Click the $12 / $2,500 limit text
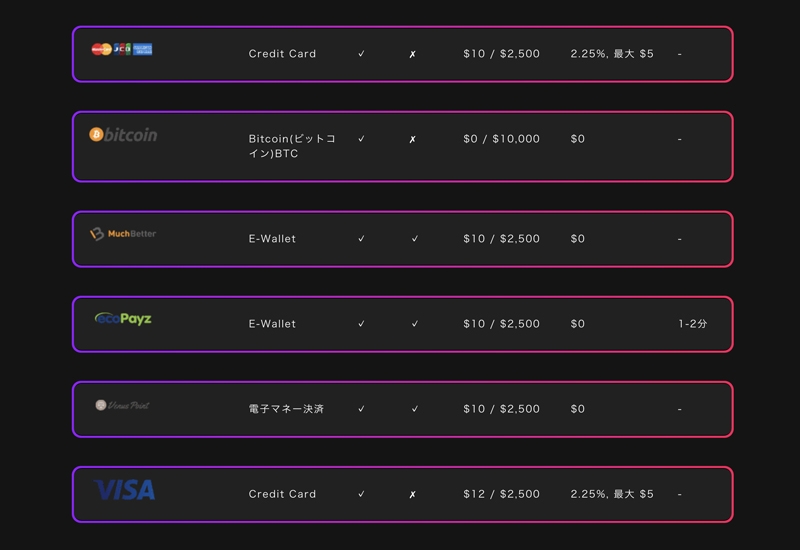This screenshot has width=800, height=550. (x=501, y=494)
